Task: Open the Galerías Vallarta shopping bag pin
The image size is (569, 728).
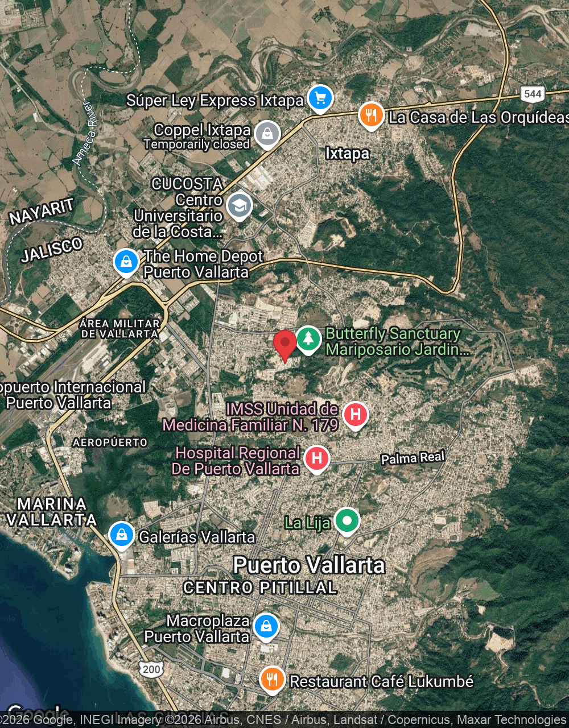Action: (121, 536)
